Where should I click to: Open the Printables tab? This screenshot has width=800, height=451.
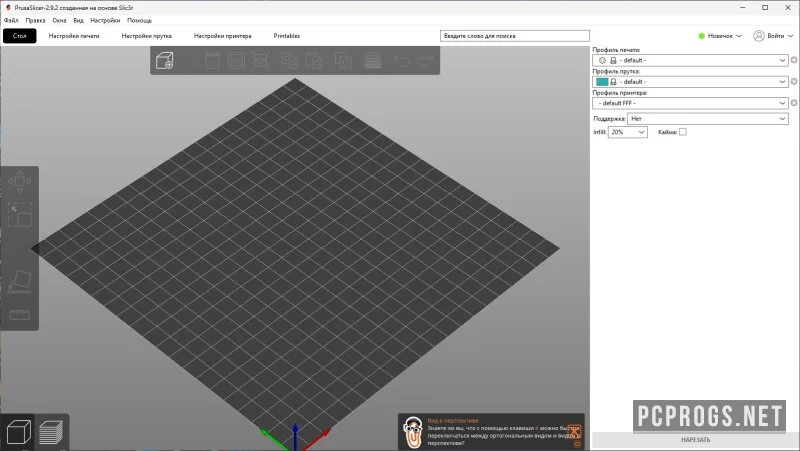point(287,36)
